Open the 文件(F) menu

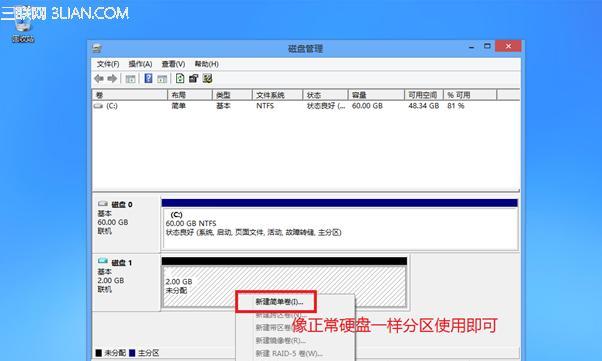point(108,64)
